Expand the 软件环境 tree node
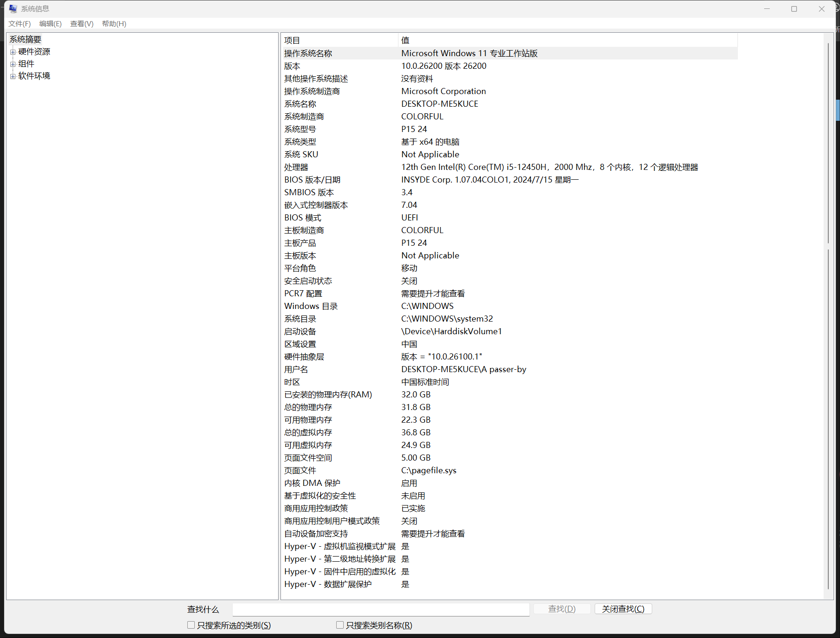This screenshot has width=840, height=638. click(x=13, y=76)
